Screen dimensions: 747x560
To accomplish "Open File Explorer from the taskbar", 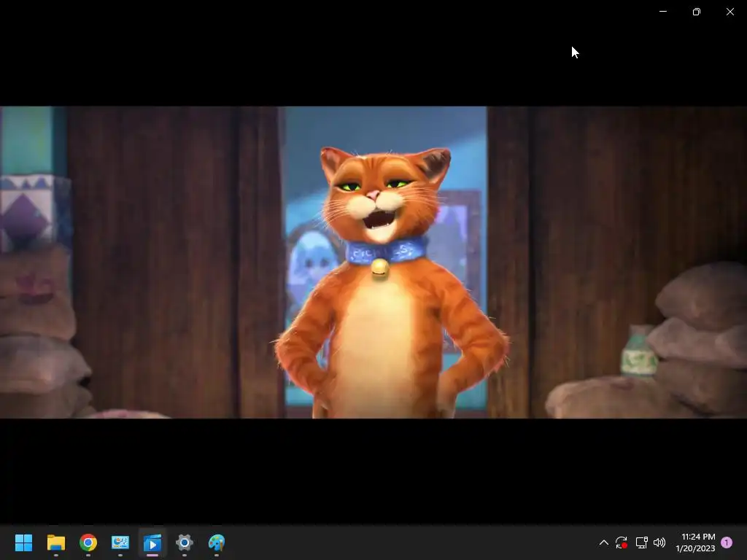I will (x=55, y=542).
